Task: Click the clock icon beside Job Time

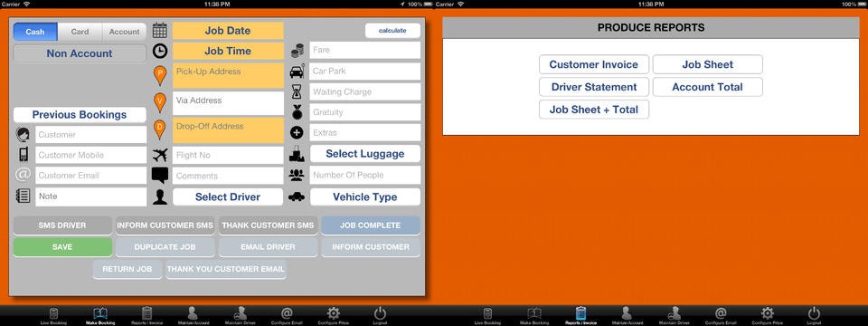Action: coord(160,51)
